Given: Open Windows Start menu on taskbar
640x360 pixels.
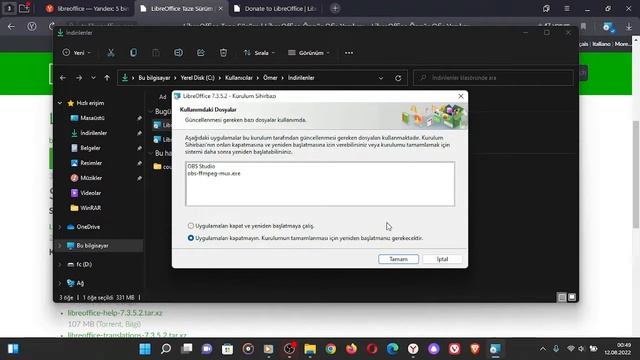Looking at the screenshot, I should 145,349.
